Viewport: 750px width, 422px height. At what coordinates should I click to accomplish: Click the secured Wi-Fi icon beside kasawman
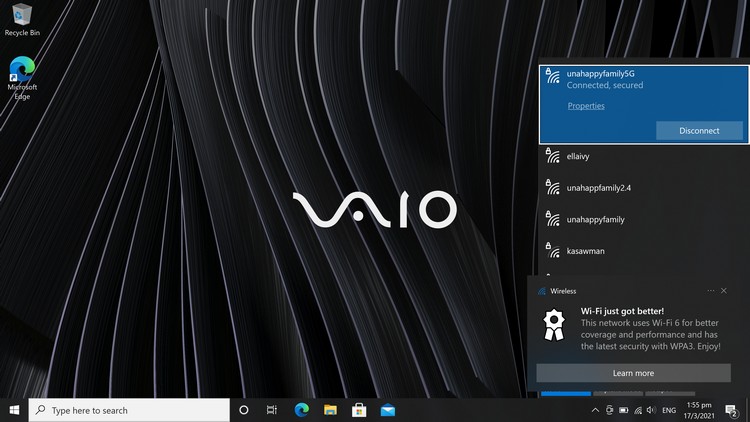pos(552,250)
